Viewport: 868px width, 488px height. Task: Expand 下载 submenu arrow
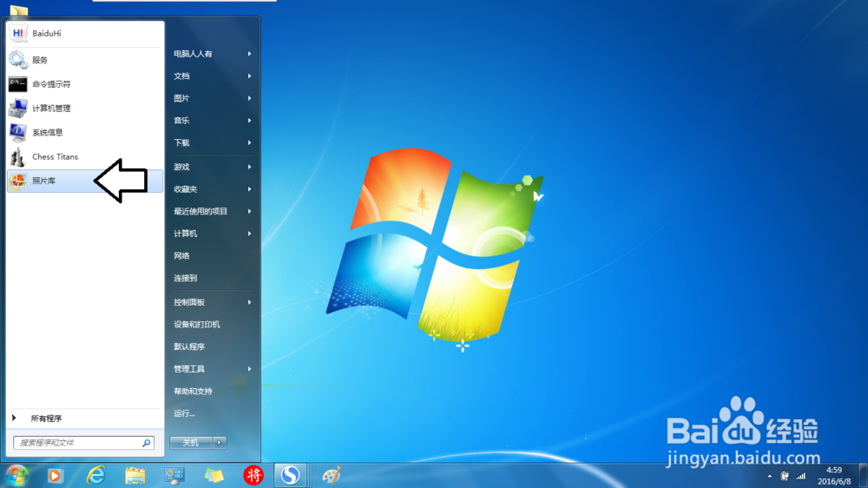[x=250, y=142]
